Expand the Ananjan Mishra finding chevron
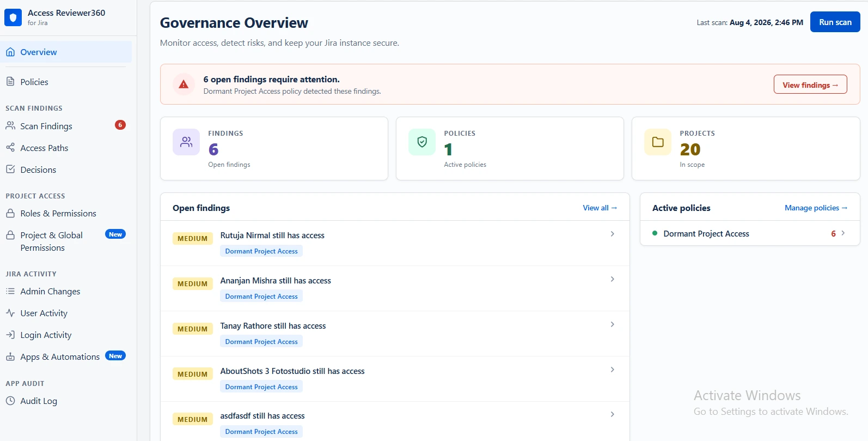Viewport: 868px width, 441px height. click(x=613, y=279)
